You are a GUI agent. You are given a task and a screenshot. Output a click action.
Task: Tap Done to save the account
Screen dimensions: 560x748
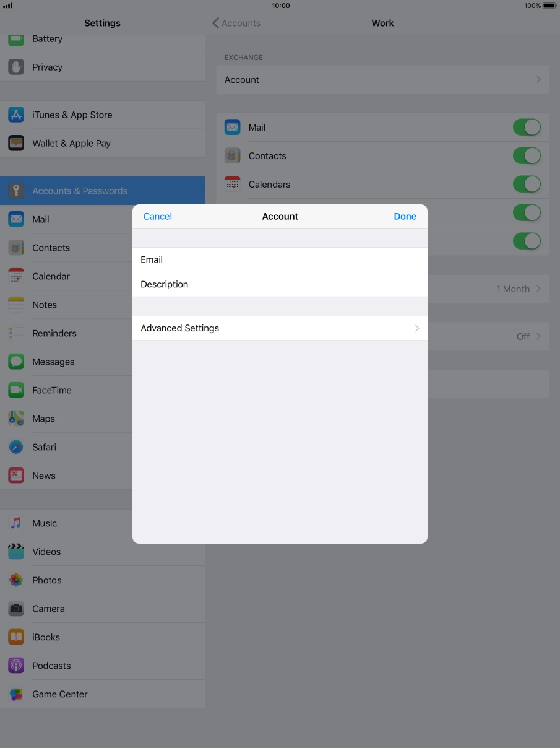tap(405, 216)
